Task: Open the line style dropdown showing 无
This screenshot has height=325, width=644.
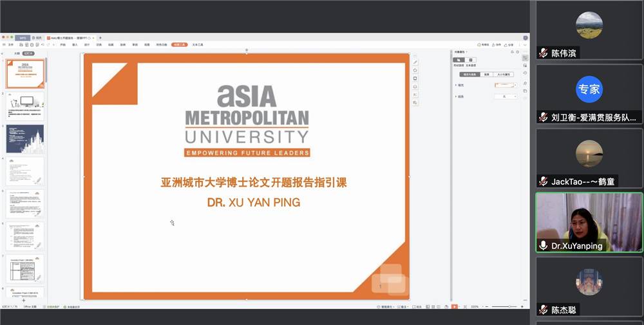Action: (506, 97)
